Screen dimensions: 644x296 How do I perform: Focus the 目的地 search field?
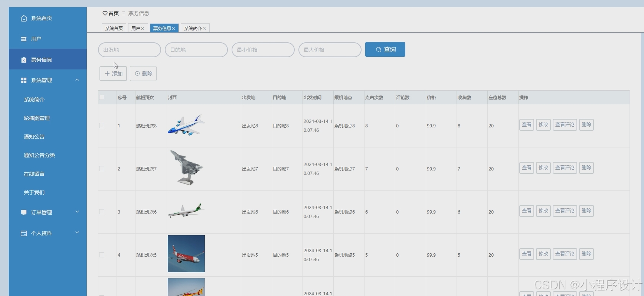coord(196,50)
